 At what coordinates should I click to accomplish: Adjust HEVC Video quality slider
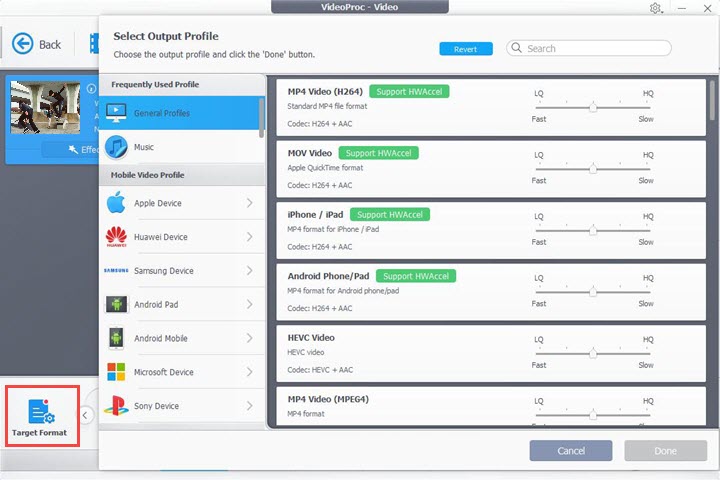(x=593, y=354)
